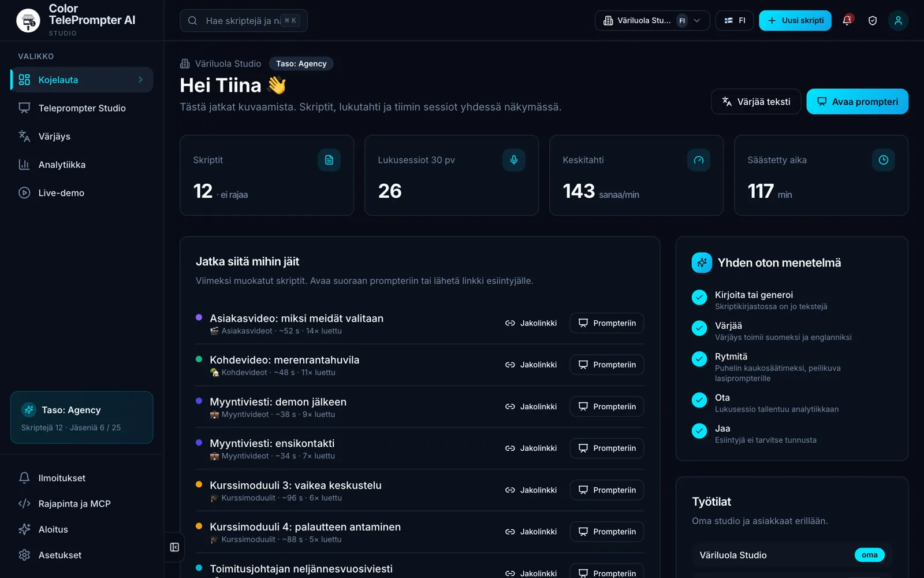
Task: Collapse the sidebar with panel toggle icon
Action: [x=174, y=547]
